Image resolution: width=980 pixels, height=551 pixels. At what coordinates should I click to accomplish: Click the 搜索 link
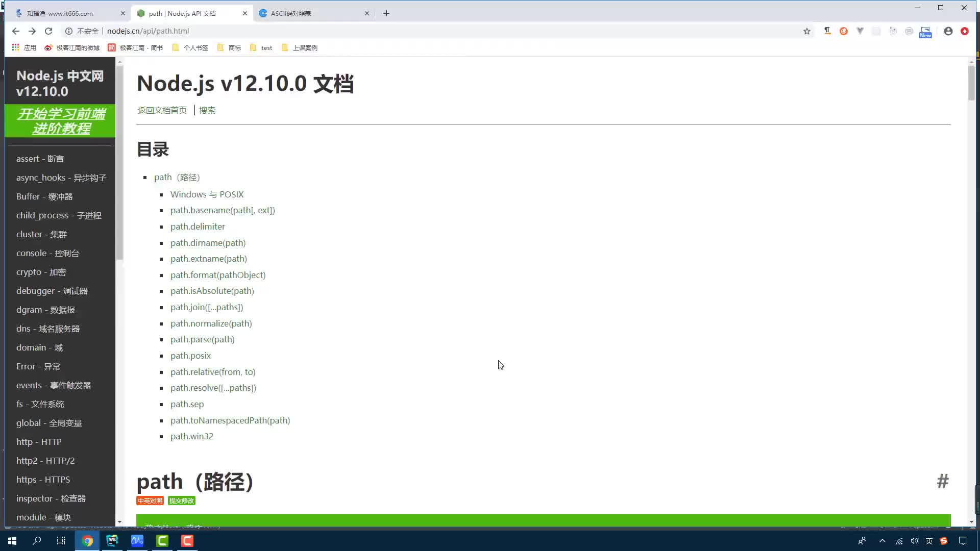[x=207, y=111]
